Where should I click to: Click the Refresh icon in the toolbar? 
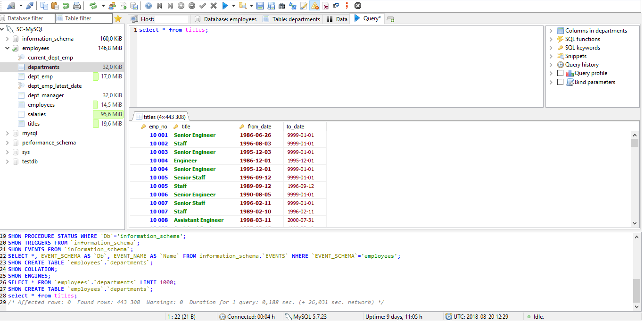point(93,6)
